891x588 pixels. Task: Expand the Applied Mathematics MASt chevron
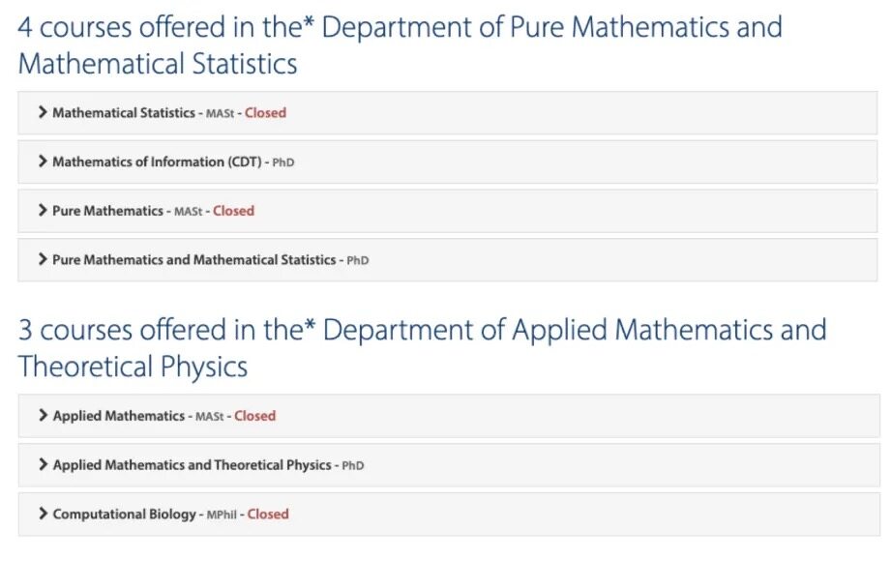(44, 415)
